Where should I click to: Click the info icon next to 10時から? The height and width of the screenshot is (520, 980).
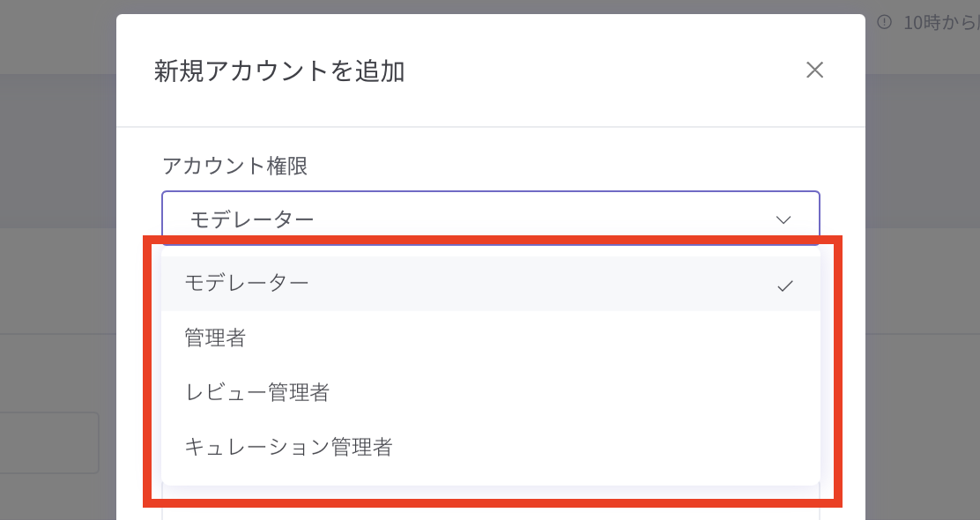point(884,22)
